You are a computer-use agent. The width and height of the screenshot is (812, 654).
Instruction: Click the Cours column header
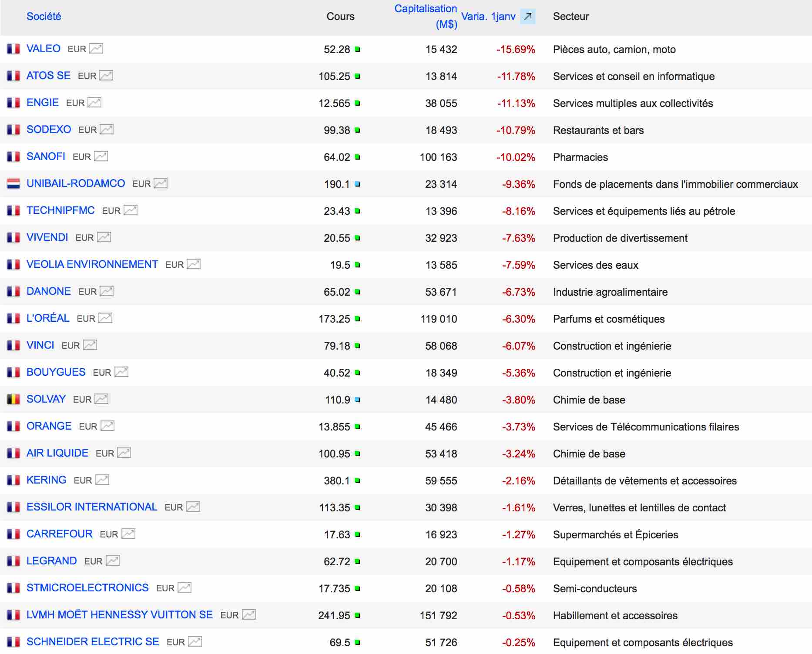(x=341, y=17)
